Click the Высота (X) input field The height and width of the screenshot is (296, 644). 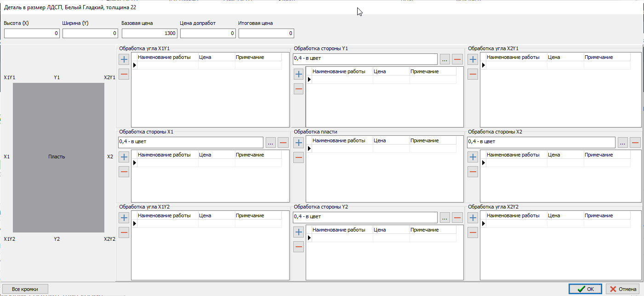pyautogui.click(x=32, y=33)
